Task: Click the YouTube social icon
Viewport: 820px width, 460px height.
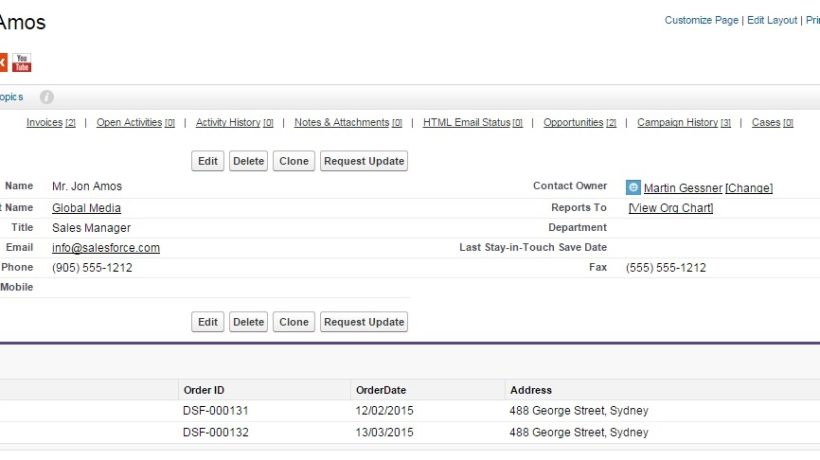Action: click(x=22, y=63)
